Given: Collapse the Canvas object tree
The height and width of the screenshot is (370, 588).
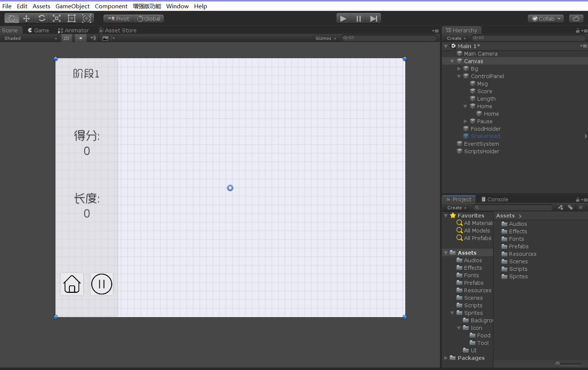Looking at the screenshot, I should (x=452, y=61).
